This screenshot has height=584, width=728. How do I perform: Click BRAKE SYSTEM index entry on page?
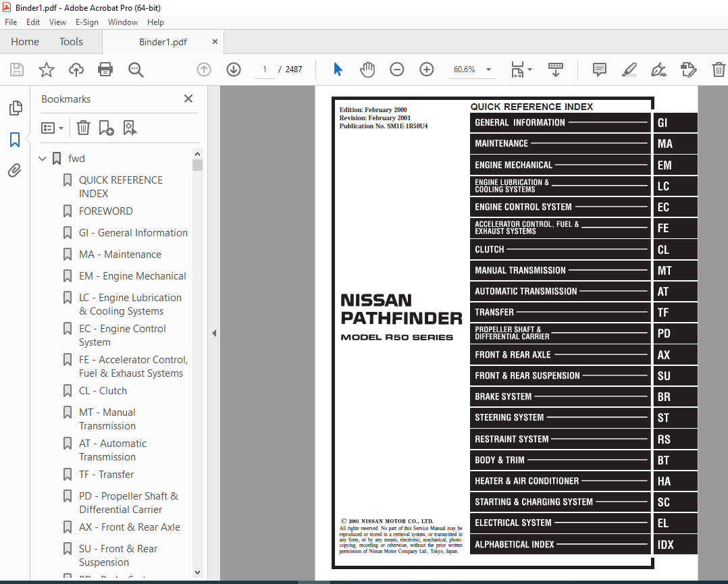[x=561, y=397]
